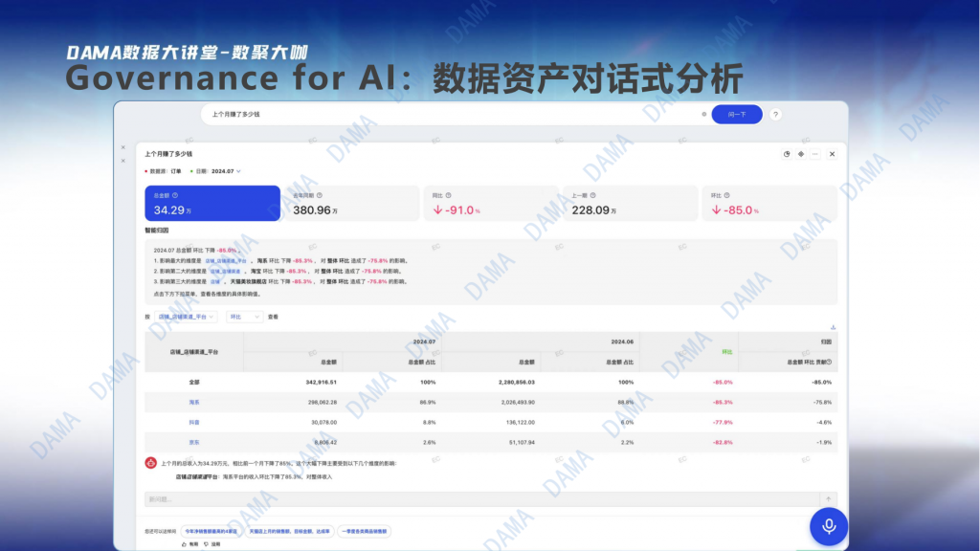Open the 京东 row link in the table
Screen dimensions: 980x551
(x=194, y=442)
